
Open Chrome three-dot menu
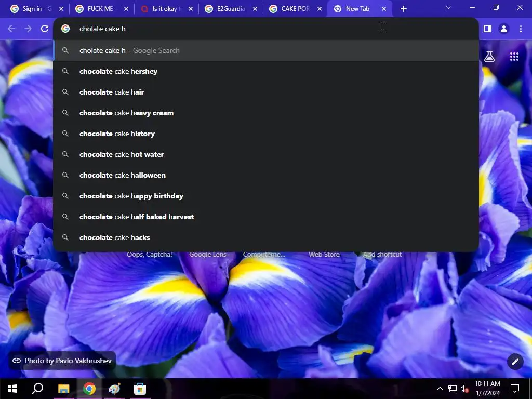521,29
